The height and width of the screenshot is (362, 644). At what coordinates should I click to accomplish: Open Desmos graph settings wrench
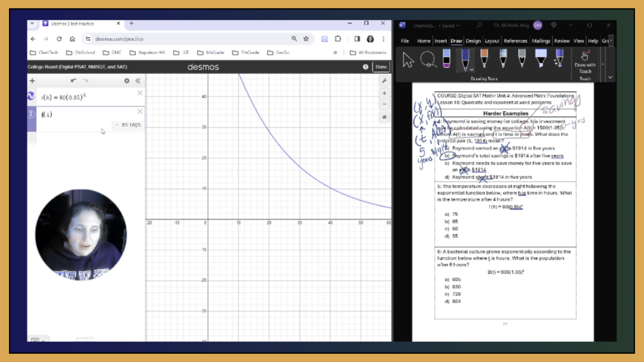tap(384, 81)
